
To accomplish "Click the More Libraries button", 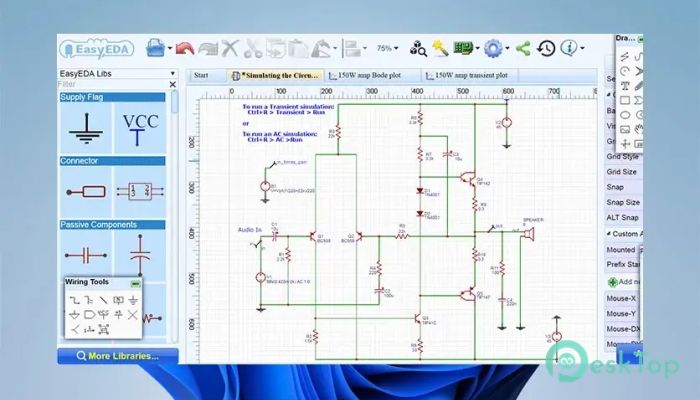I will coord(118,356).
